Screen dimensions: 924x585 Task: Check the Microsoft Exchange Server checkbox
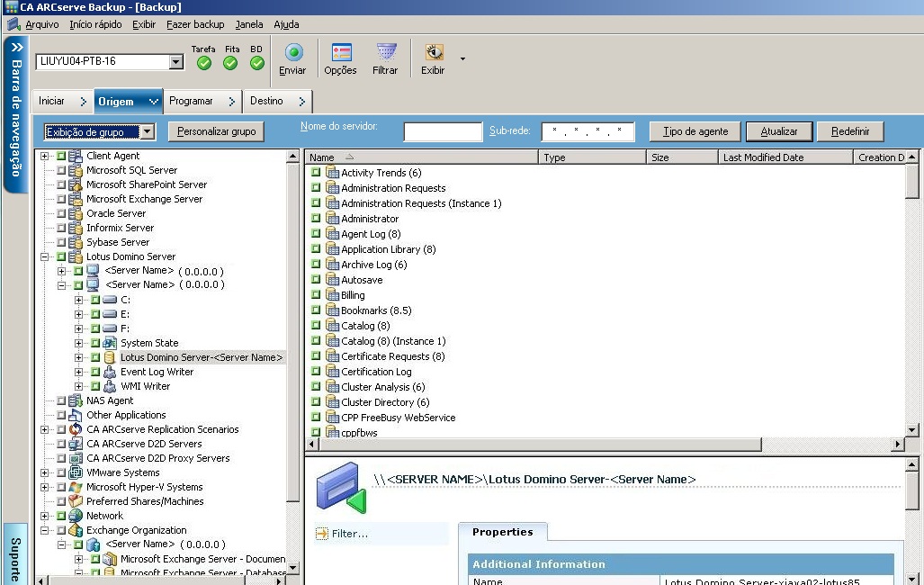61,199
